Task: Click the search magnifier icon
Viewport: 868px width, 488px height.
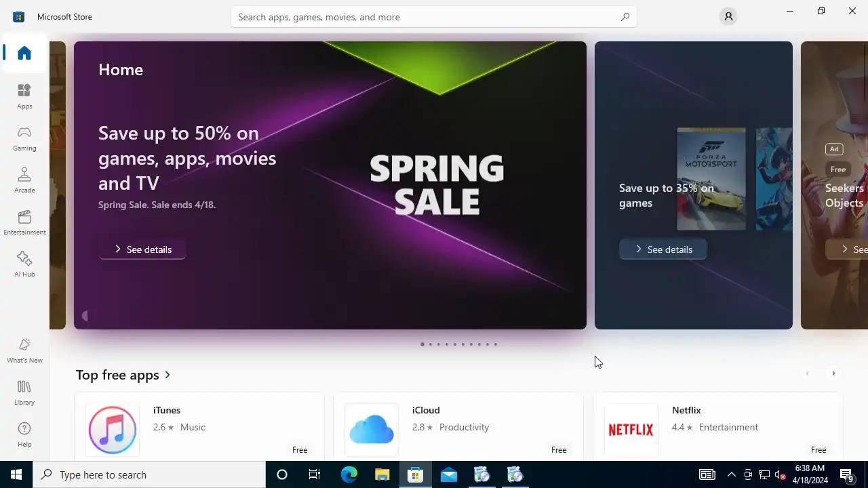Action: click(x=625, y=17)
